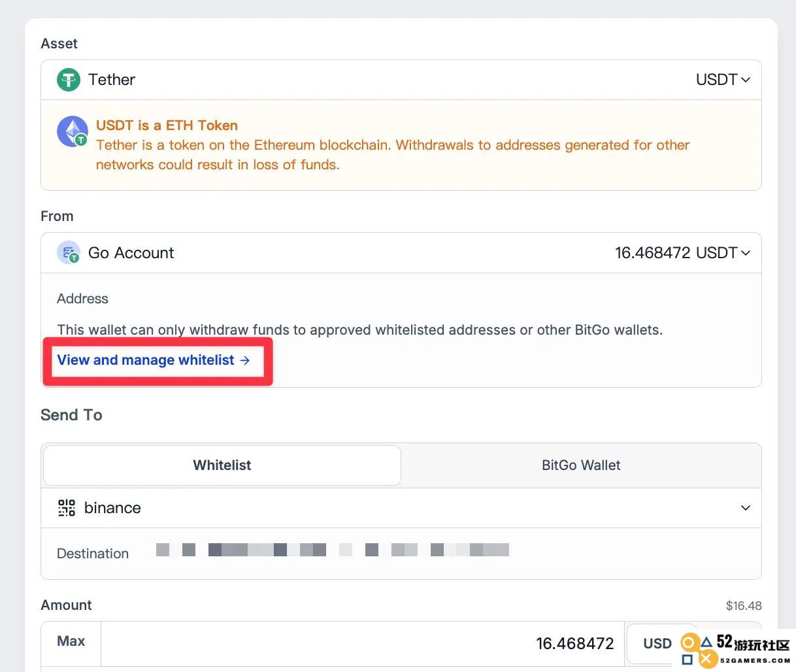
Task: Click the USDT is a ETH Token heading
Action: 167,126
